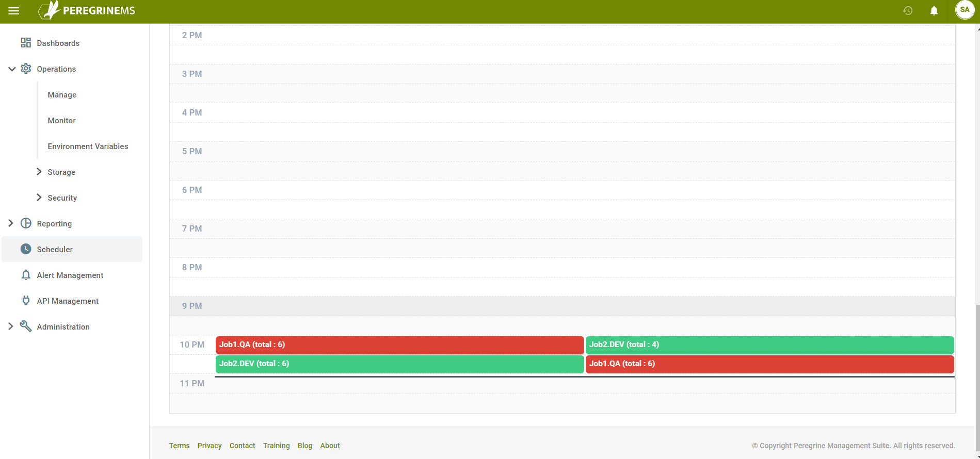Open the Monitor page

coord(62,121)
